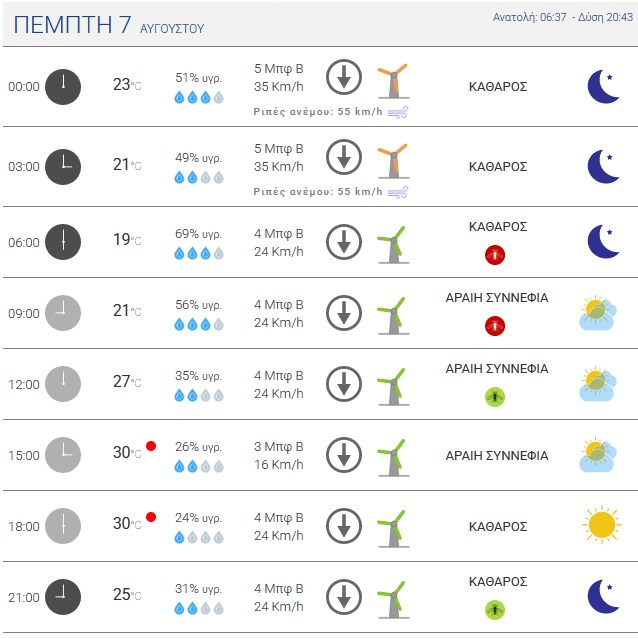The height and width of the screenshot is (638, 638).
Task: Click the wind gust icon at 00:00
Action: [x=398, y=112]
